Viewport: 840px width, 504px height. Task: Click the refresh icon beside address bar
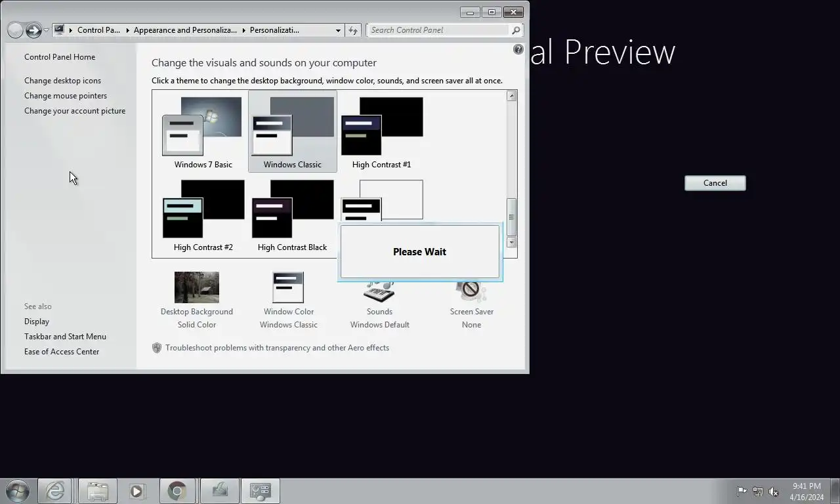pyautogui.click(x=353, y=30)
